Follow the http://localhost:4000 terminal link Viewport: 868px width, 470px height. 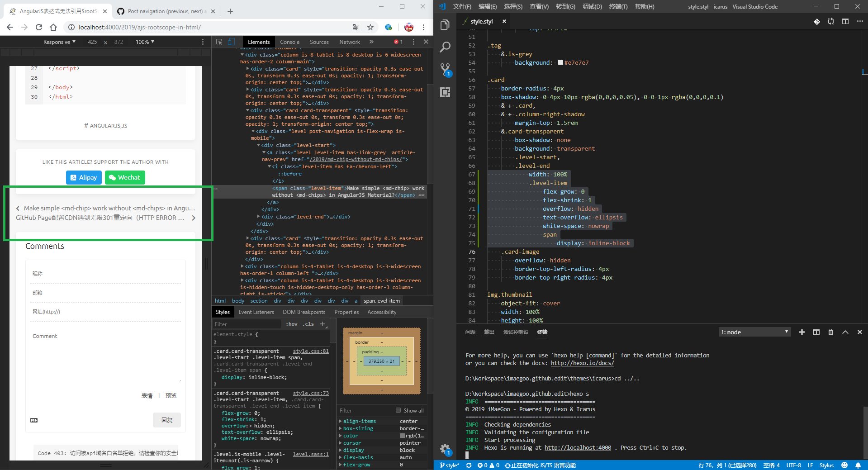click(578, 447)
